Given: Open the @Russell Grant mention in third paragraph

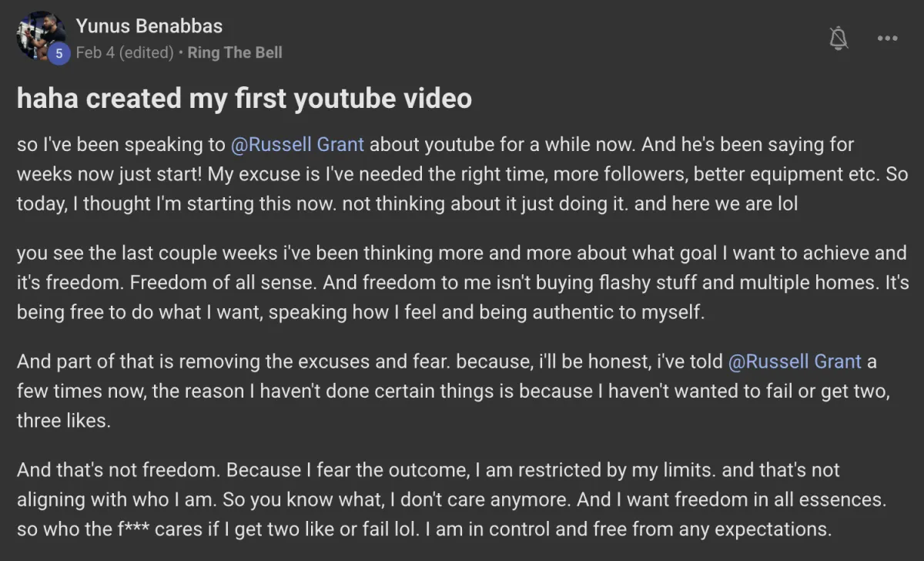Looking at the screenshot, I should 795,361.
